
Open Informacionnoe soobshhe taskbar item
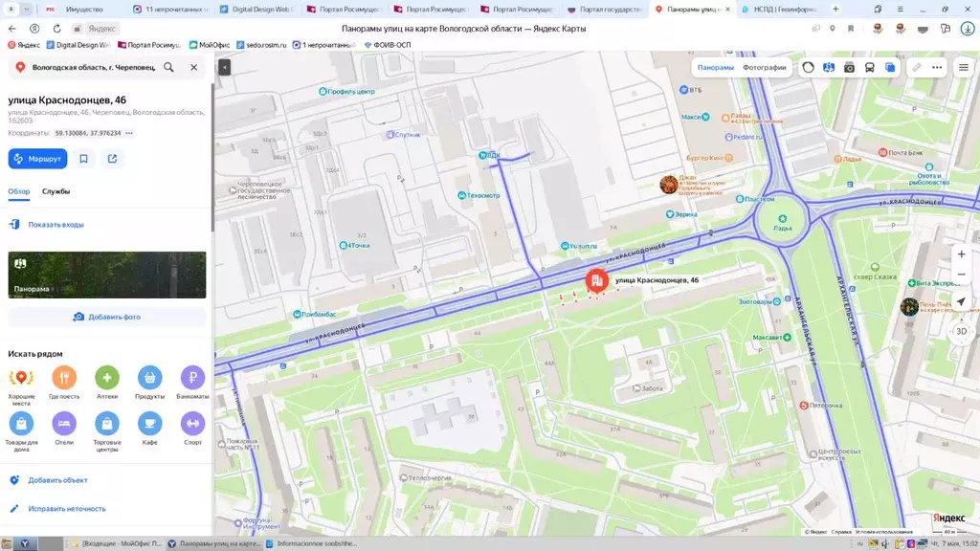pos(311,543)
